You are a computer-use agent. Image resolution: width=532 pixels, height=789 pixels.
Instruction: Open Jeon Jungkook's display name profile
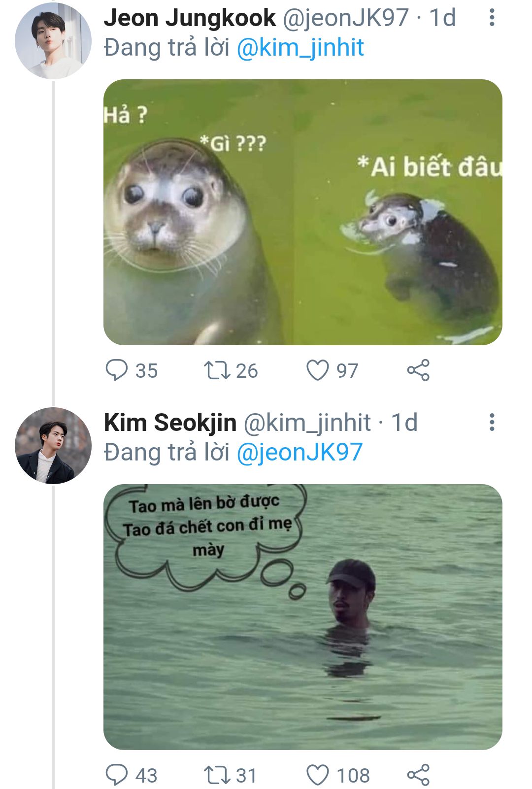click(x=190, y=18)
